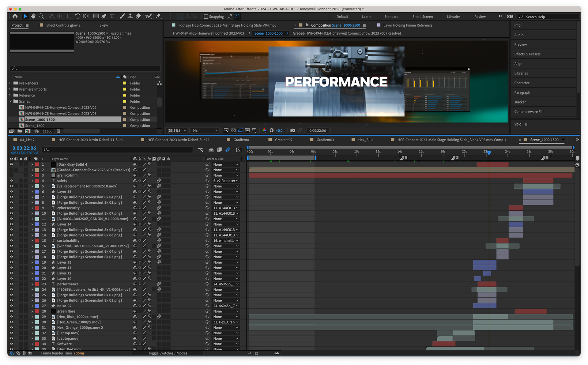Toggle visibility of sustainability layer

11,241
